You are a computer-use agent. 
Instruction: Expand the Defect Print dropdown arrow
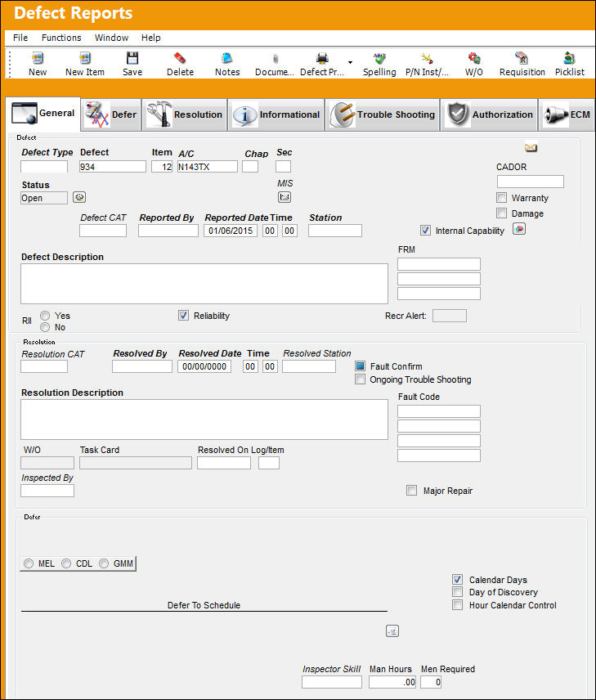351,62
